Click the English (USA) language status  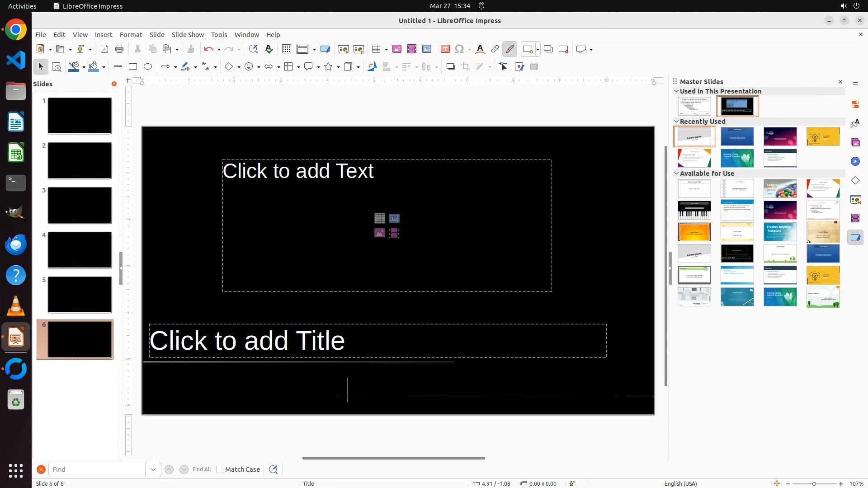coord(680,483)
